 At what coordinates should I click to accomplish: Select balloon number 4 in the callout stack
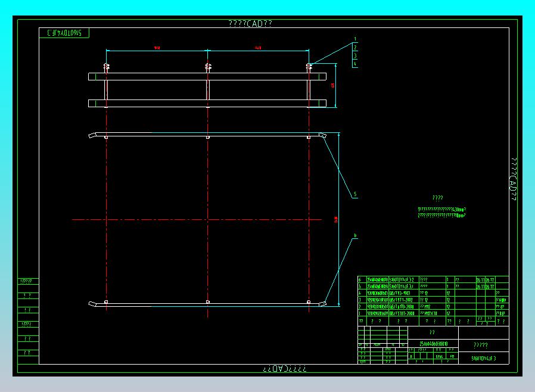point(355,64)
